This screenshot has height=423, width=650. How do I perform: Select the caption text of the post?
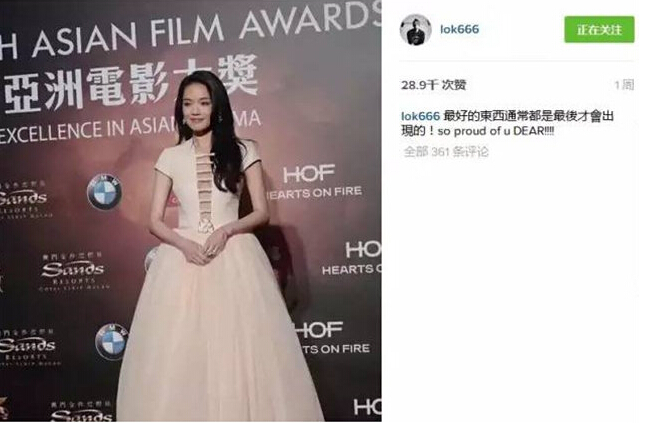pos(507,123)
